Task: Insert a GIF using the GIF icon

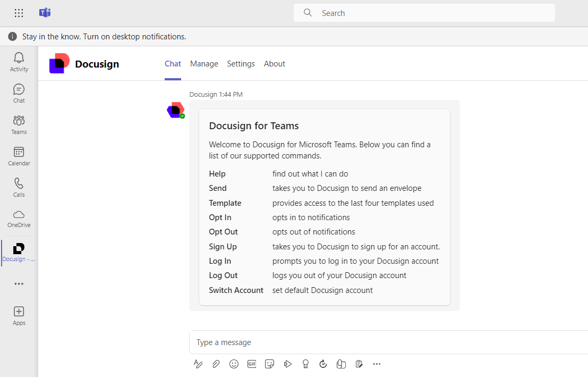Action: point(251,364)
